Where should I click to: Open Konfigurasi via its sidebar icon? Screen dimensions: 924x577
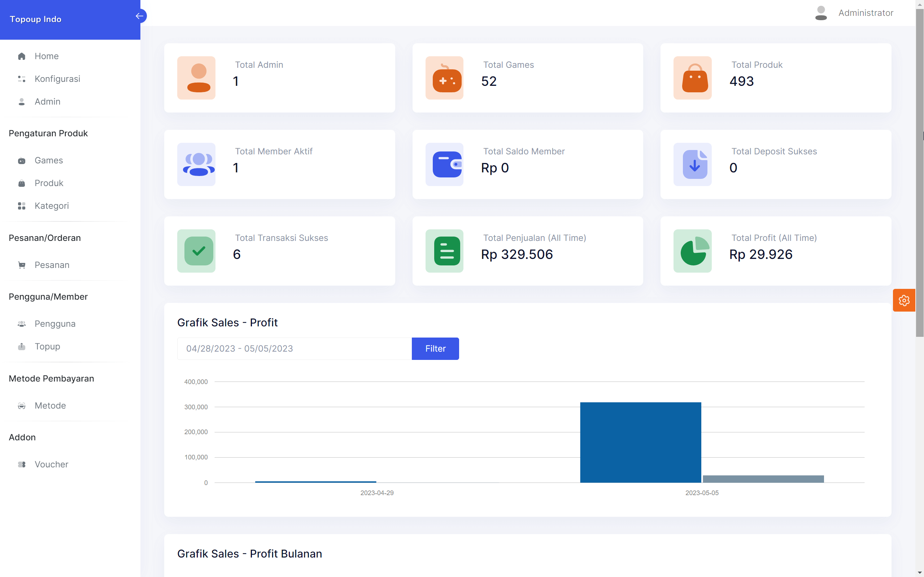21,79
